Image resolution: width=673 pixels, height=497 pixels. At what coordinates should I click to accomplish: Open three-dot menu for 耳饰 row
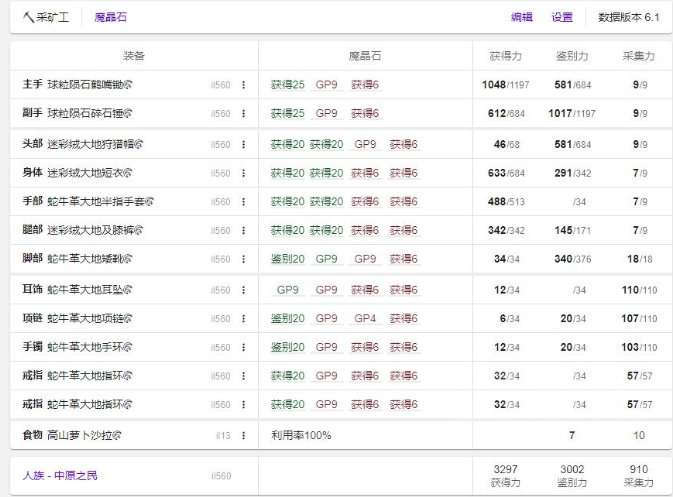243,290
